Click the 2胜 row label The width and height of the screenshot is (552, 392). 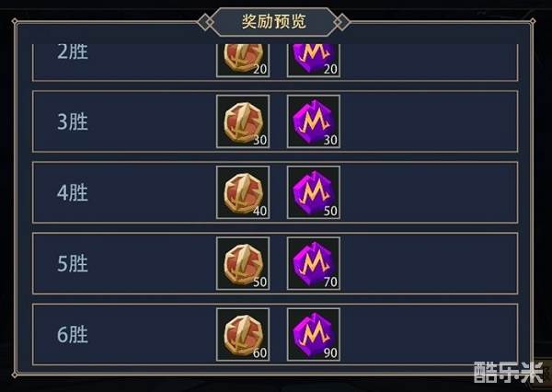73,52
